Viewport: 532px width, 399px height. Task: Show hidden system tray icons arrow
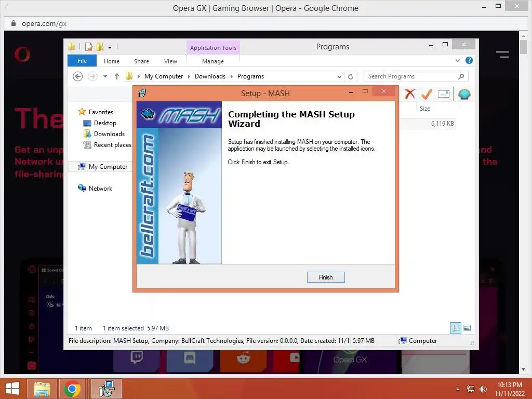pos(458,389)
